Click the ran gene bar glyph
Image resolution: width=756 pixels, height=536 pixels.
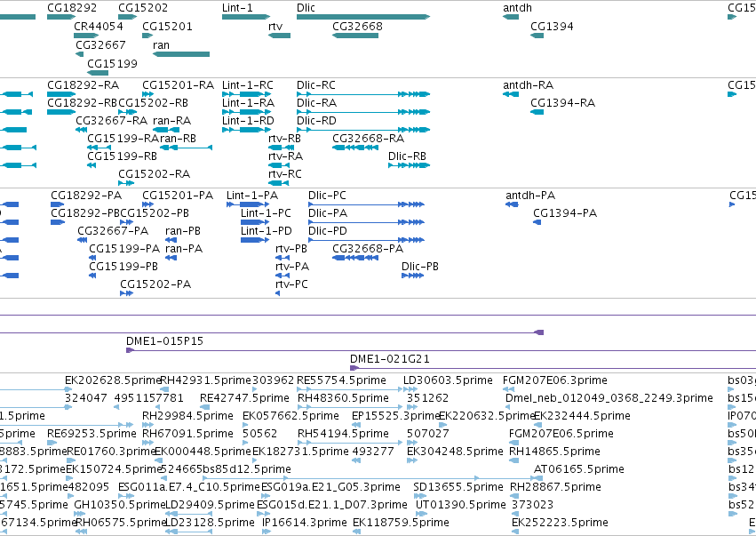coord(181,54)
